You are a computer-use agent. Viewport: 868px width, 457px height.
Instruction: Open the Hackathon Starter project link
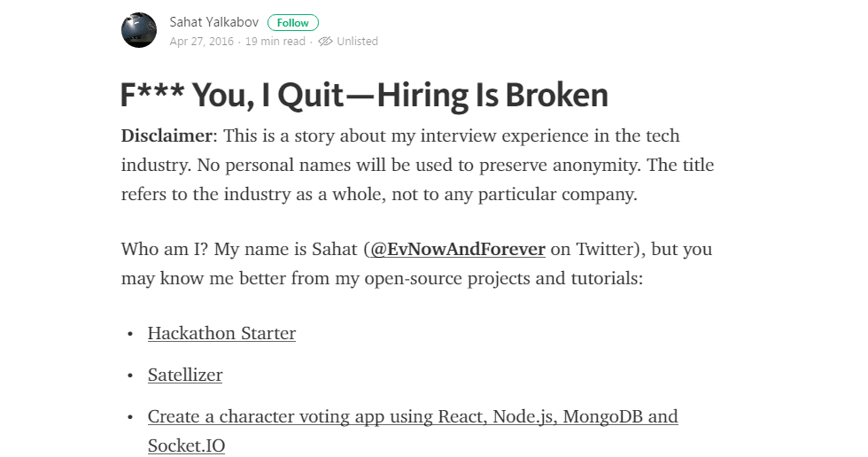(x=221, y=333)
